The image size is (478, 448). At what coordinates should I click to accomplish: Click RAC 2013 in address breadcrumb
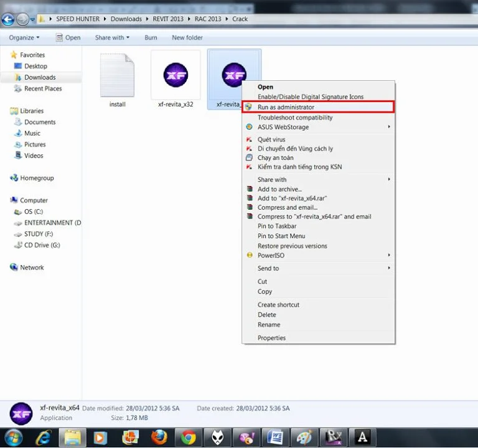coord(208,19)
